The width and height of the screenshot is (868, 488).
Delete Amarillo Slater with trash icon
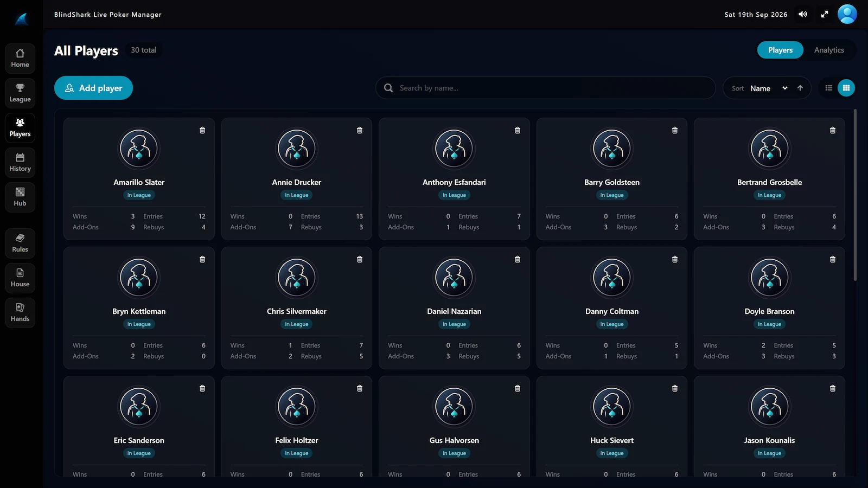tap(202, 130)
